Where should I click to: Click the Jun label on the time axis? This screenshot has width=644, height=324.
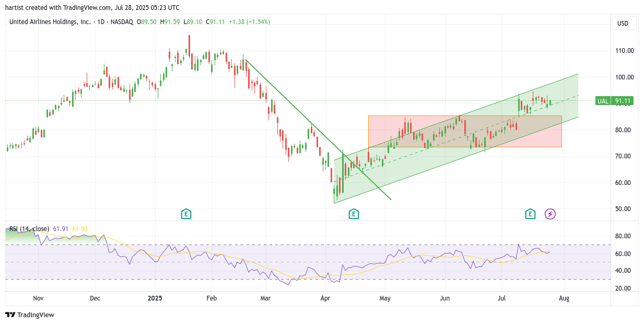click(x=445, y=298)
